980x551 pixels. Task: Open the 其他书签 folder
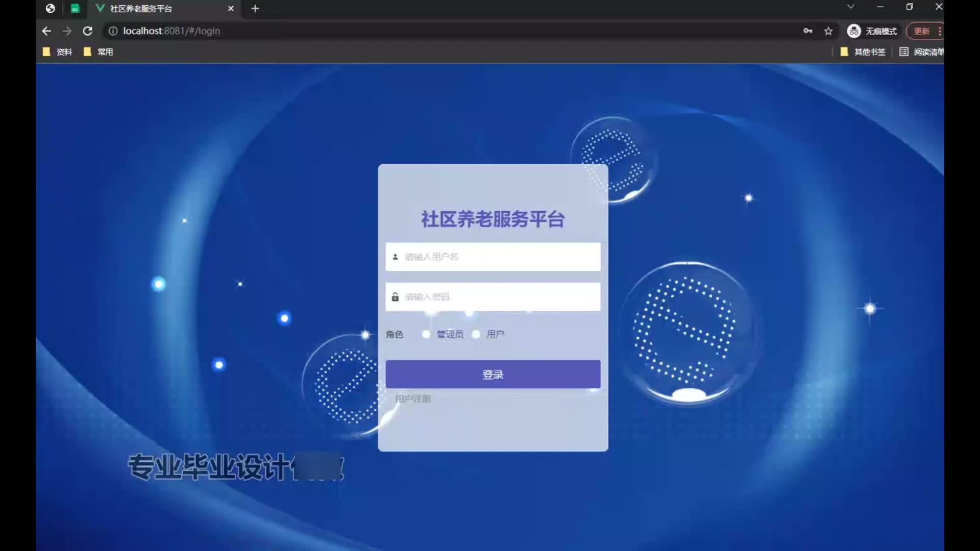click(x=863, y=52)
